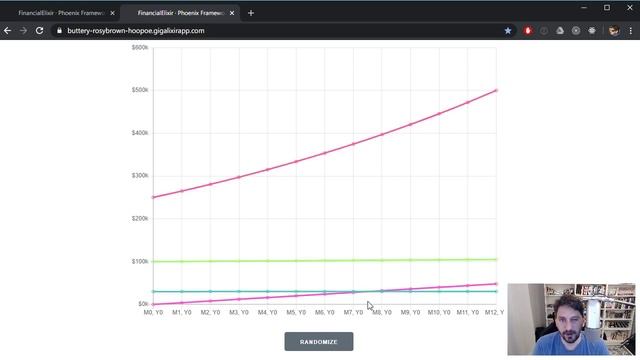
Task: Click the Randomize button
Action: coord(319,342)
